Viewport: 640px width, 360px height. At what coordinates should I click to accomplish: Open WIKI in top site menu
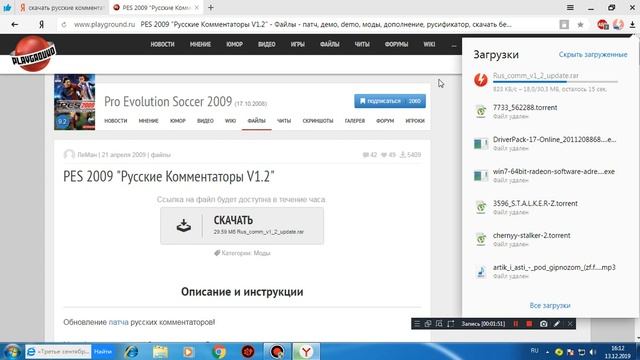point(429,44)
